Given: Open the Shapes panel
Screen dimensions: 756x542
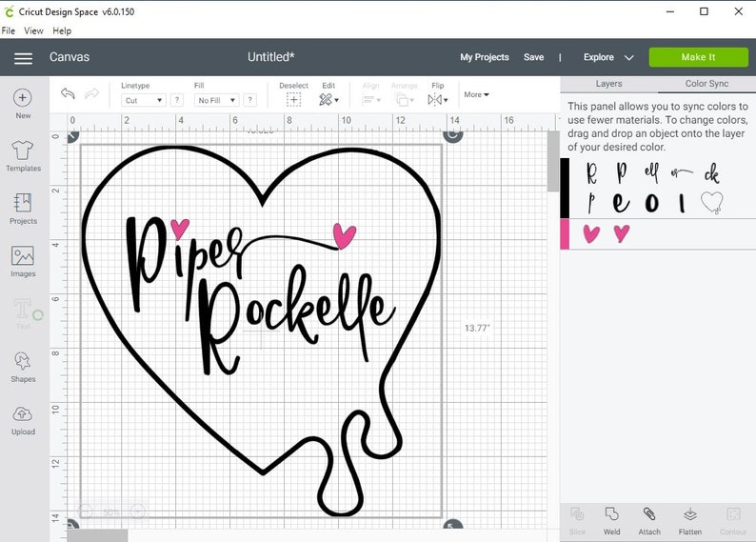Looking at the screenshot, I should pyautogui.click(x=23, y=367).
